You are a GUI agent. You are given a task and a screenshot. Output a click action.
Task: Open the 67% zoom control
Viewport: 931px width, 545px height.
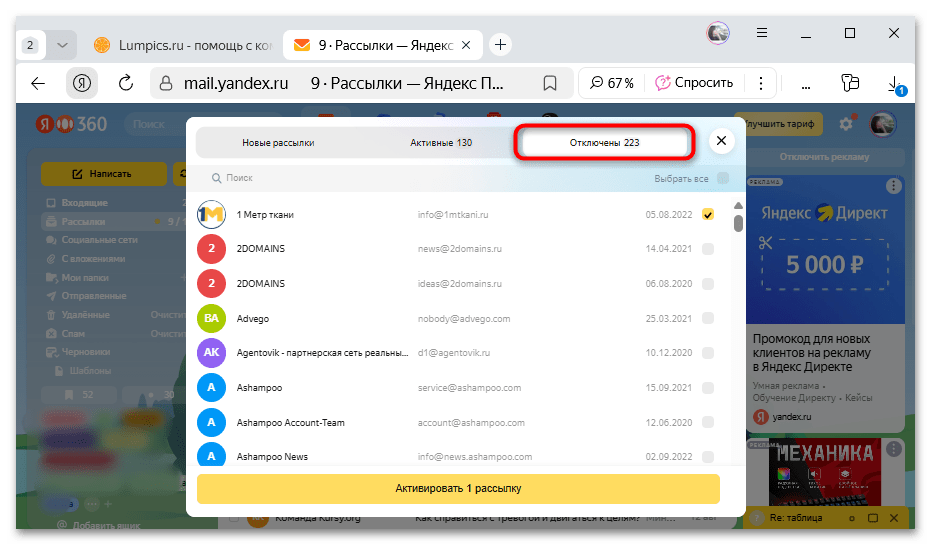point(611,83)
